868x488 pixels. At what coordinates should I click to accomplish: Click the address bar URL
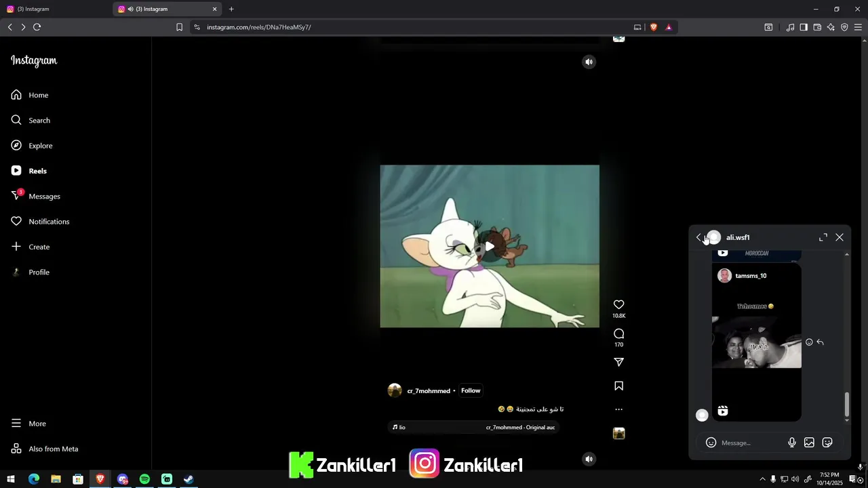tap(259, 27)
